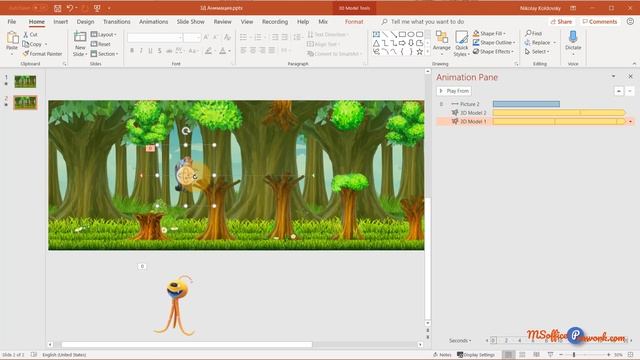The height and width of the screenshot is (360, 640).
Task: Click the yellow 3D Model 2 timing bar
Action: pos(559,113)
